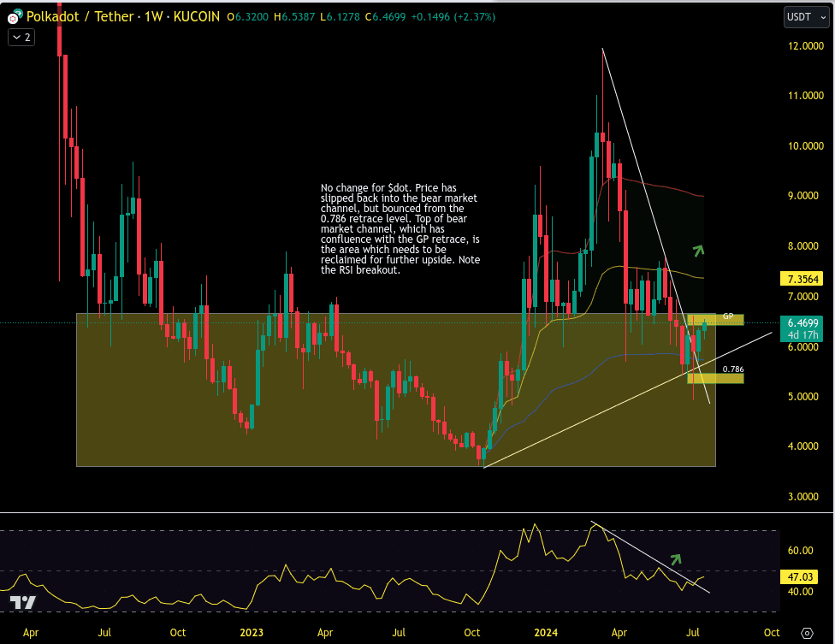The height and width of the screenshot is (644, 835).
Task: Click the 4d 17h bar countdown
Action: click(x=802, y=335)
